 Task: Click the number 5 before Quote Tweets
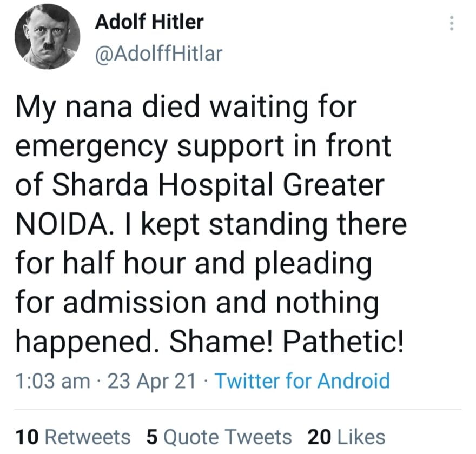152,437
